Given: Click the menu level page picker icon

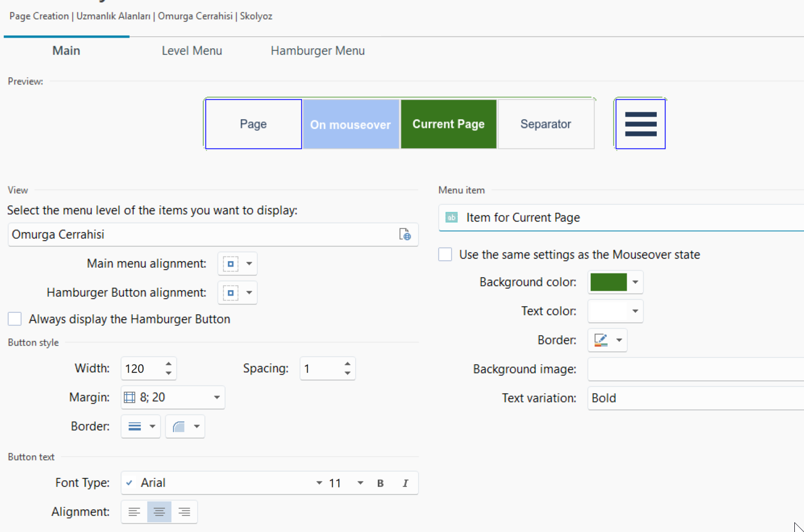Looking at the screenshot, I should pyautogui.click(x=405, y=234).
